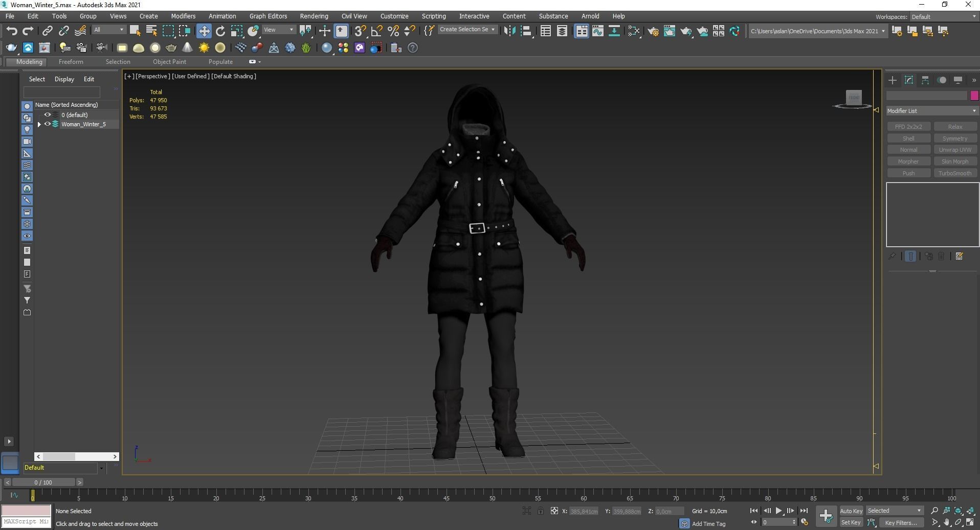
Task: Open the Display menu in Scene Explorer
Action: 64,79
